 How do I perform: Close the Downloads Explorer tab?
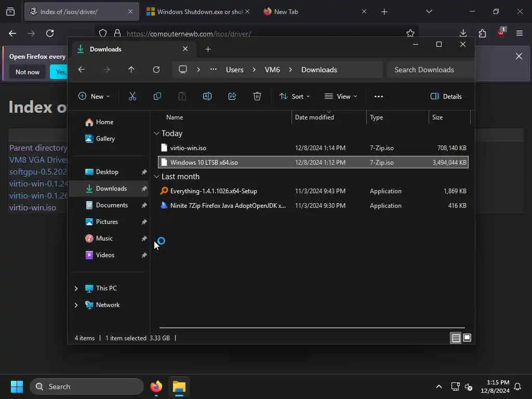185,49
